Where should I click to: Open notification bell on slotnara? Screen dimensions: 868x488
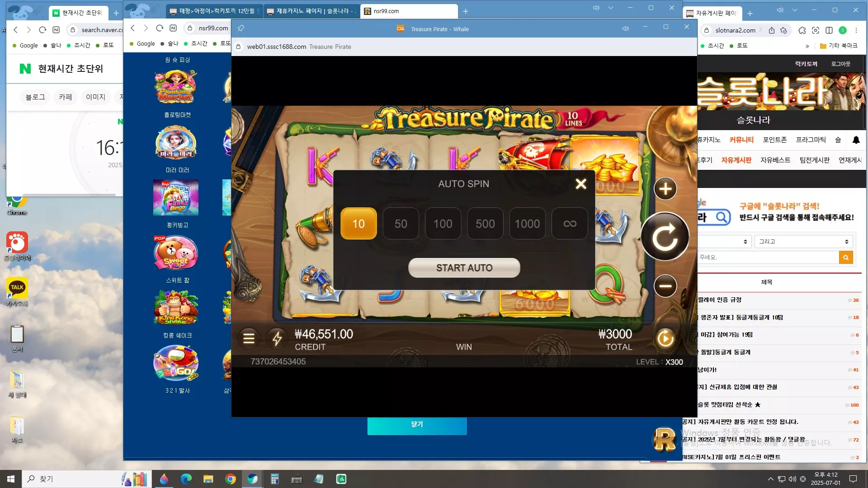856,140
